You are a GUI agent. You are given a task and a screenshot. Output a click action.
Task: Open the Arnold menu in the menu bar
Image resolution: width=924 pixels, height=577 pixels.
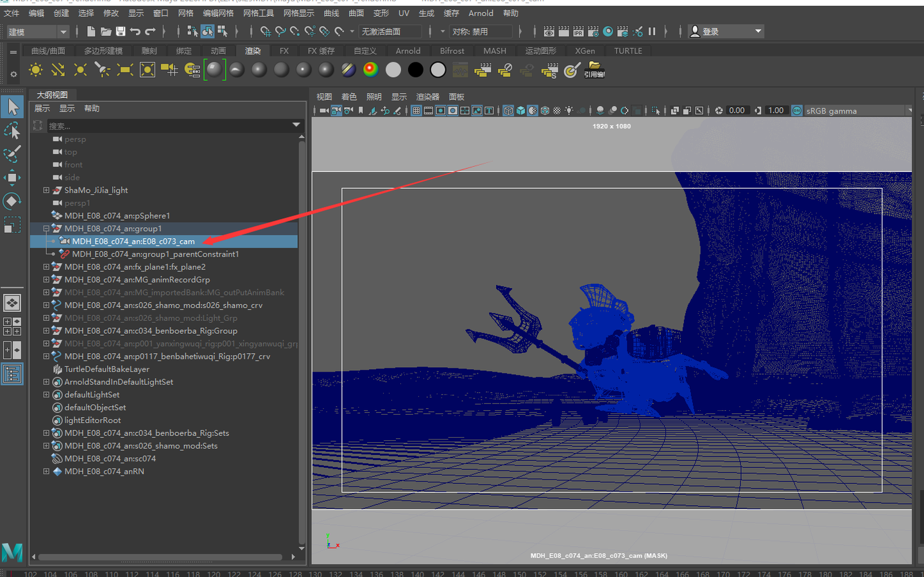pos(481,13)
